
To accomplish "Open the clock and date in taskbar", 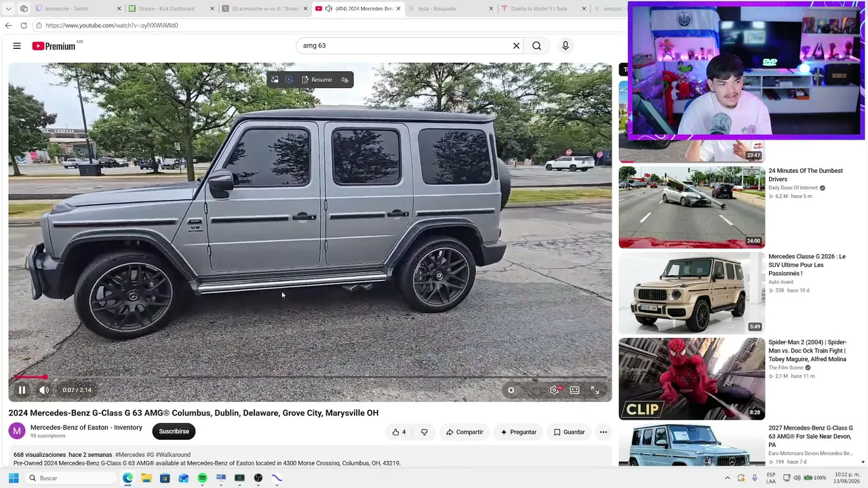I will tap(848, 478).
